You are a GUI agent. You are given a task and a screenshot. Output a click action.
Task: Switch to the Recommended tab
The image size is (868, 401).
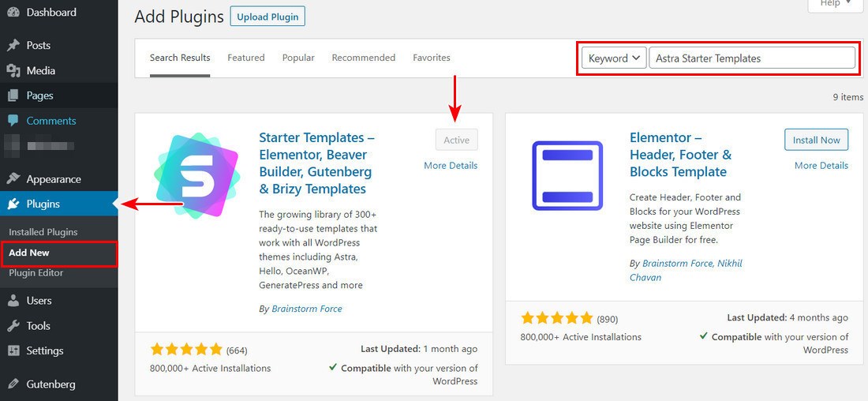[364, 58]
